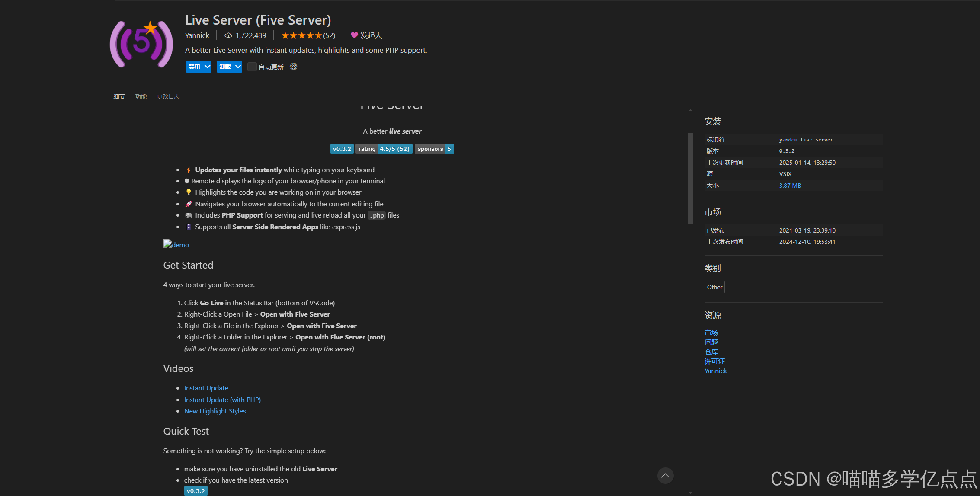This screenshot has height=496, width=980.
Task: Open the 市场 marketplace resource link
Action: coord(711,333)
